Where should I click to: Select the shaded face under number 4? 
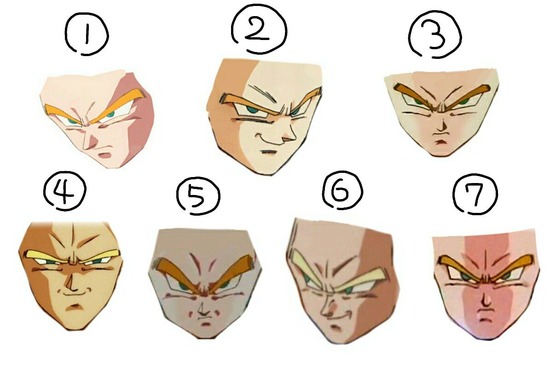tap(71, 276)
